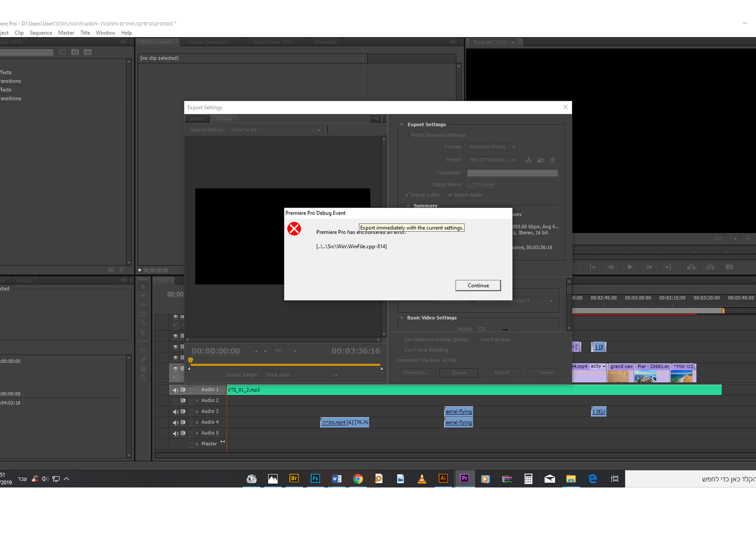
Task: Select the Pen tool in tools panel
Action: coord(143,359)
